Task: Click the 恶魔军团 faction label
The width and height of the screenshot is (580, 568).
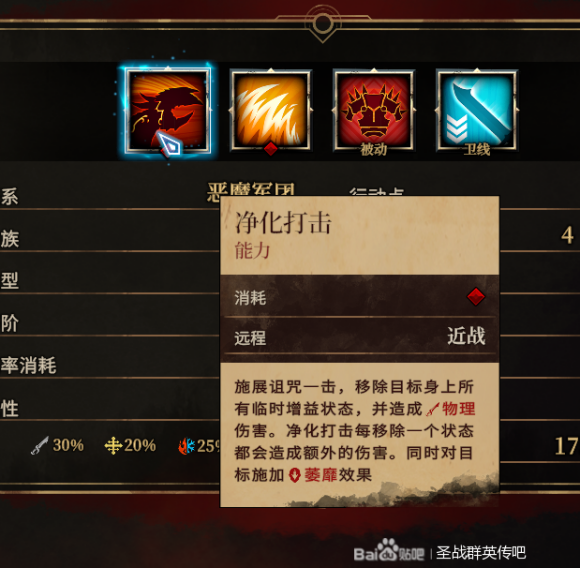Action: point(251,190)
